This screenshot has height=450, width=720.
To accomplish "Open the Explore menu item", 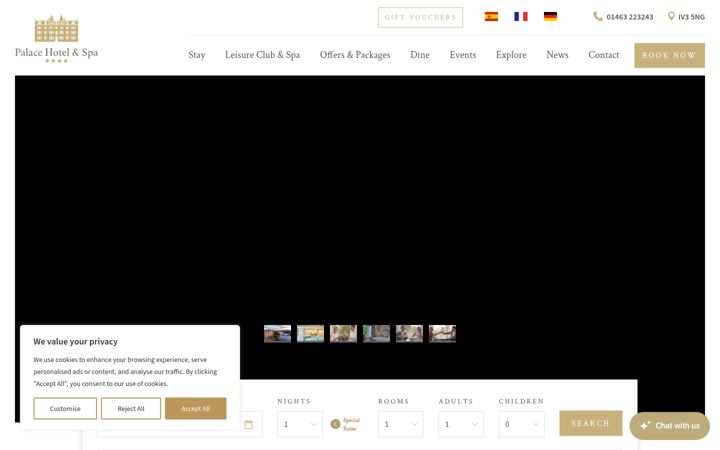I will (511, 55).
